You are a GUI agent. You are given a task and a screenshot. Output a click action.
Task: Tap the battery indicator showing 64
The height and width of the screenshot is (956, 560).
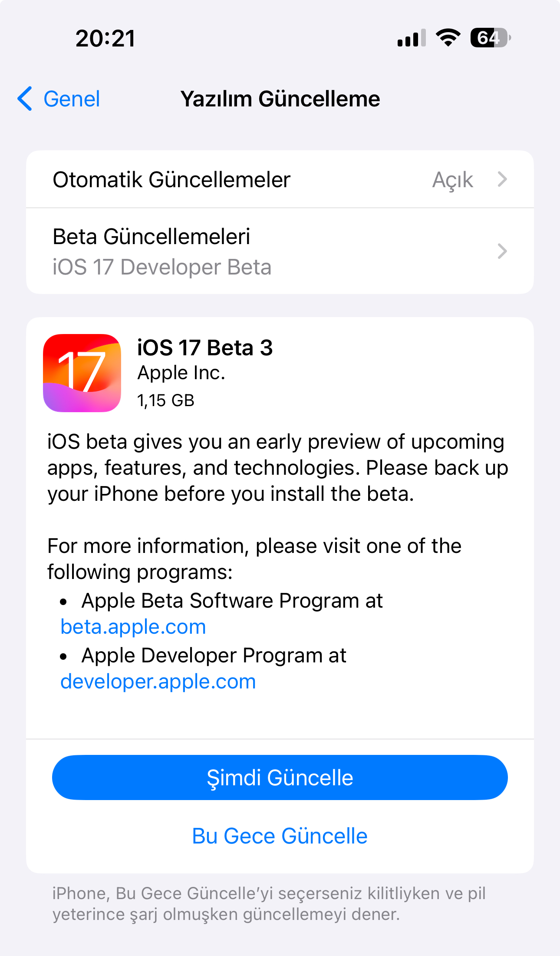(x=491, y=38)
